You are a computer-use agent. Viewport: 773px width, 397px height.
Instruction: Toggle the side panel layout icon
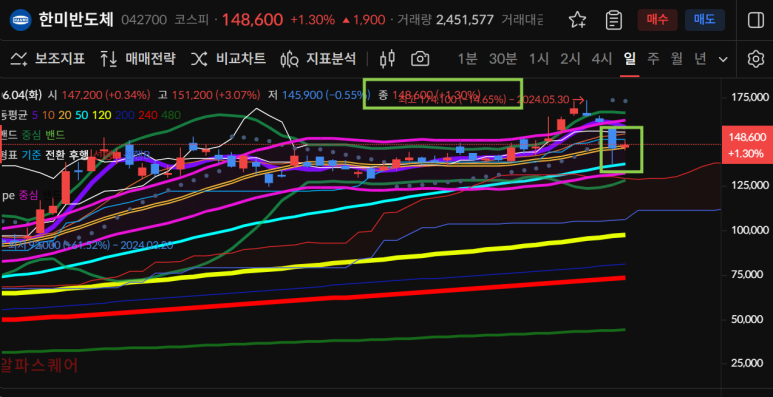coord(755,20)
